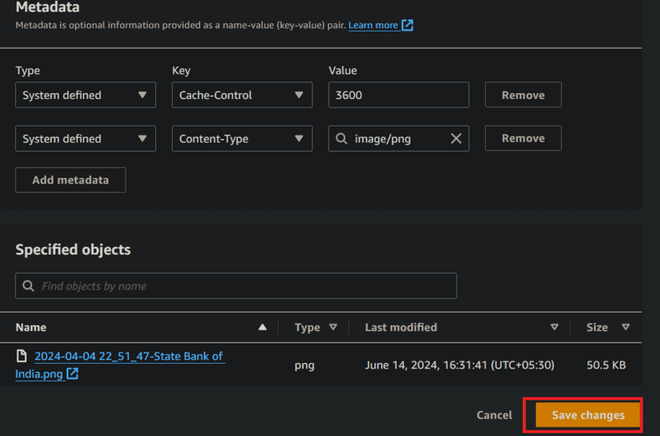Sort the Size column arrow
Image resolution: width=660 pixels, height=436 pixels.
tap(626, 327)
